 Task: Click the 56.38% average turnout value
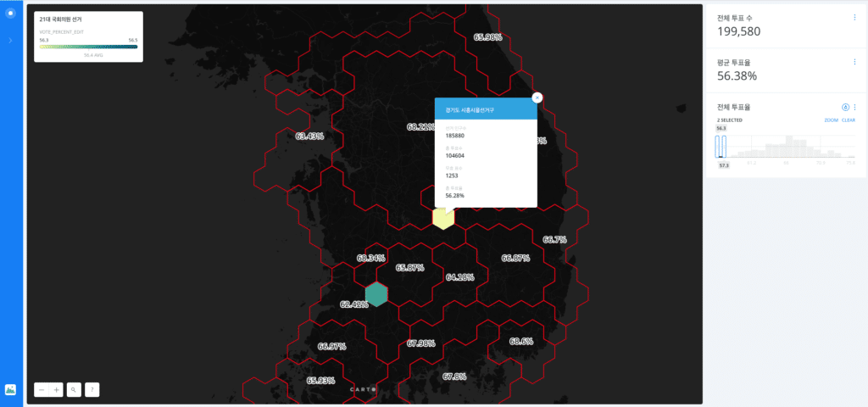pyautogui.click(x=737, y=76)
